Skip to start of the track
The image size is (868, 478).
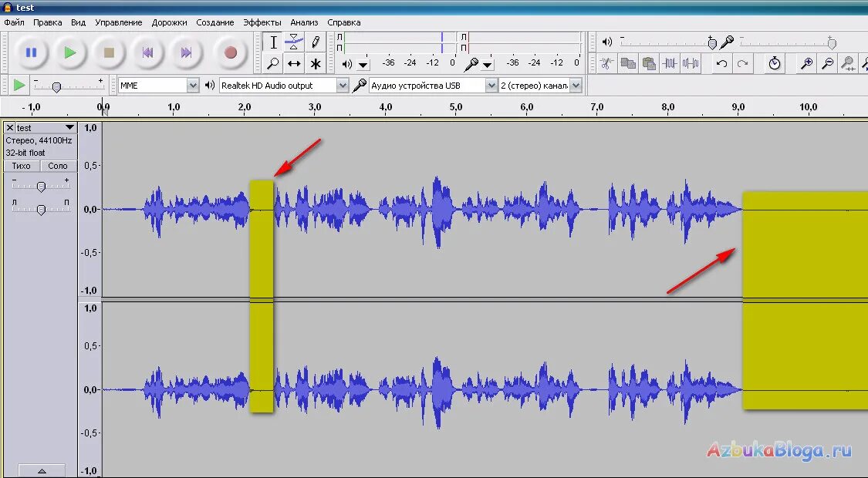pos(147,52)
